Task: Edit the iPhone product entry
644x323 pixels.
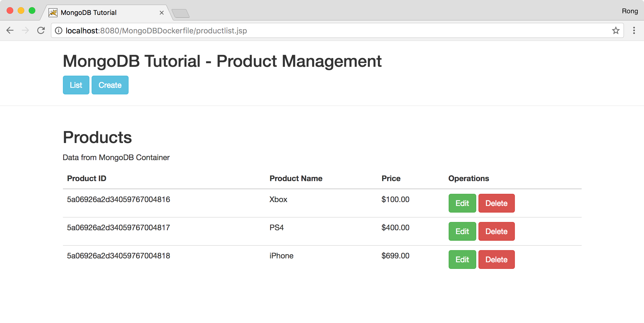Action: pyautogui.click(x=462, y=259)
